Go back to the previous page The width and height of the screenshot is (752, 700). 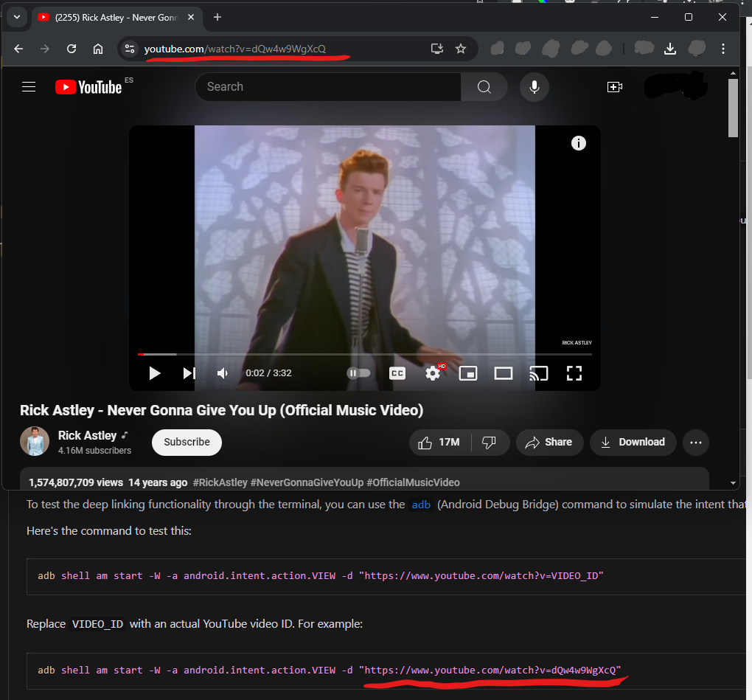coord(18,49)
